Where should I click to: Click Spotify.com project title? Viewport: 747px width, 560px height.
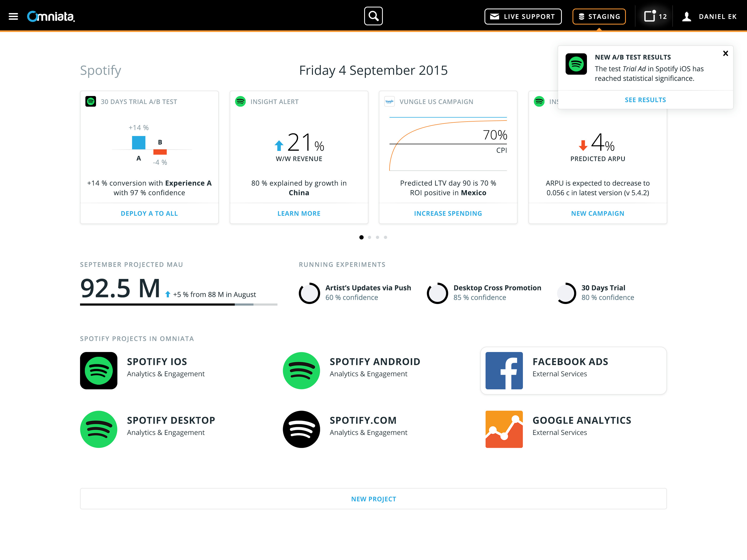pyautogui.click(x=363, y=420)
